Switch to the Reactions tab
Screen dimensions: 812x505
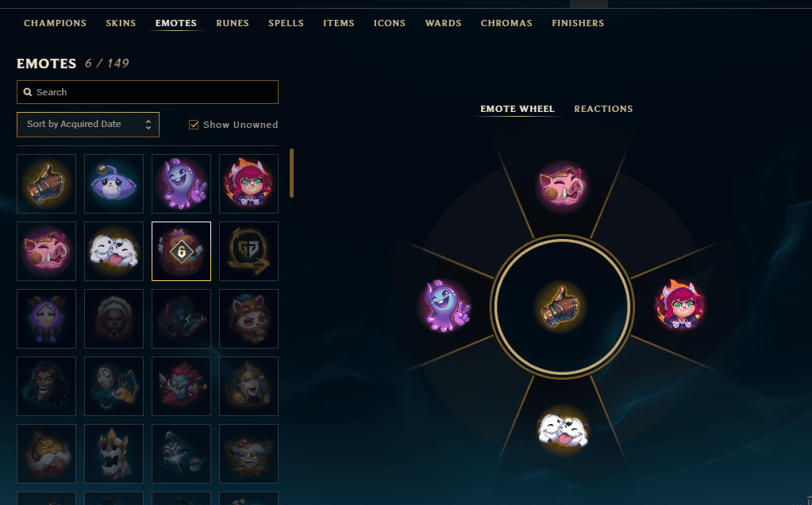coord(603,109)
